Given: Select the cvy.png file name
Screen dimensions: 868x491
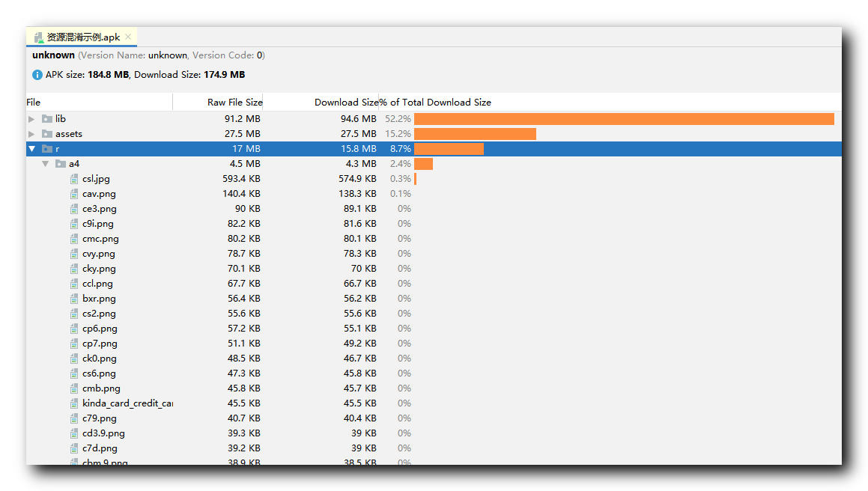Looking at the screenshot, I should [99, 254].
